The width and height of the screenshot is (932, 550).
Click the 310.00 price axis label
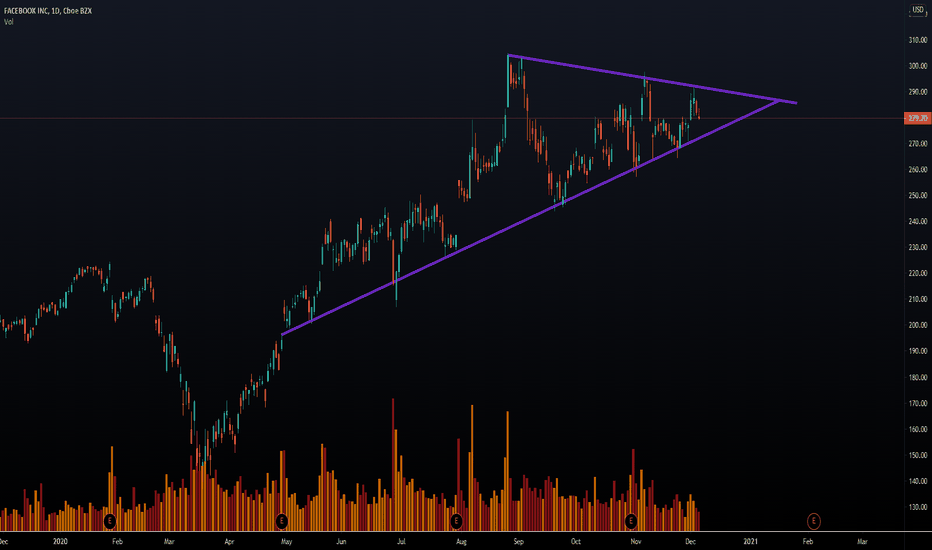coord(918,40)
